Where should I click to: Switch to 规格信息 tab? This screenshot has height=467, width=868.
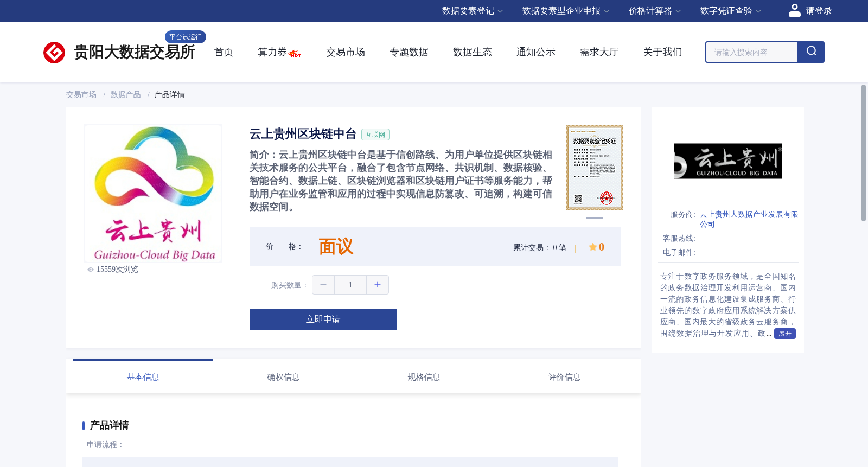(x=424, y=377)
